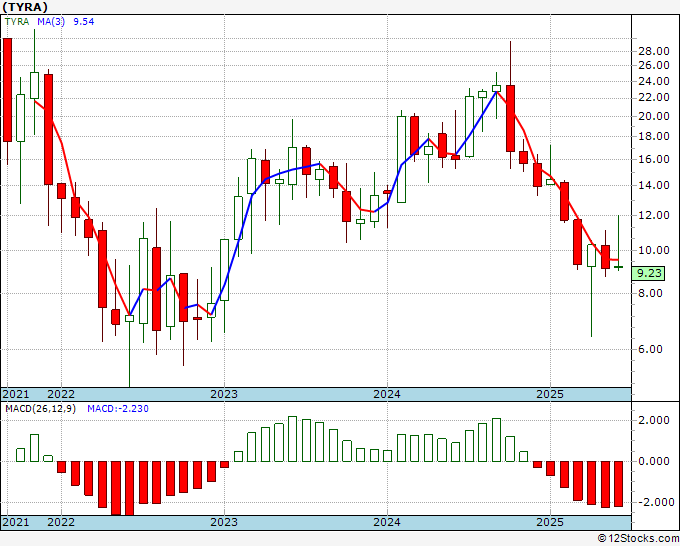The width and height of the screenshot is (680, 546).
Task: Click the 16.00 price axis label
Action: coord(654,159)
